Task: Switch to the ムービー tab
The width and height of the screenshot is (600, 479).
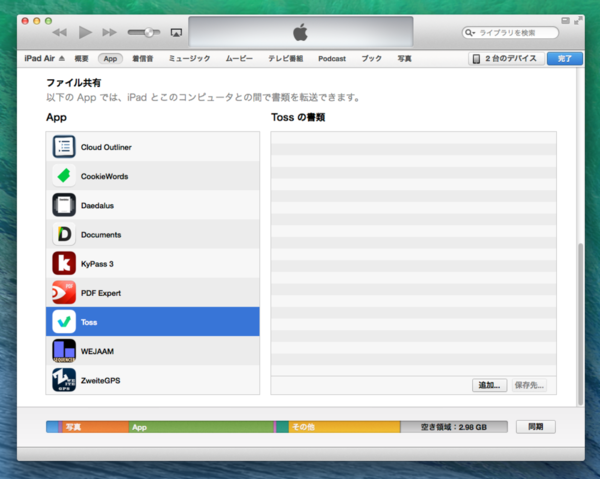Action: click(x=239, y=59)
